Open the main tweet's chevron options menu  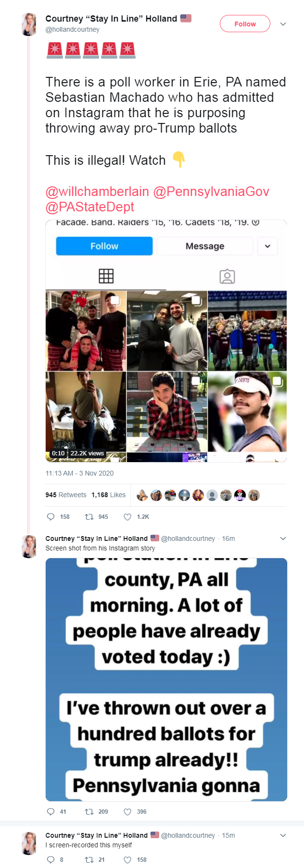[x=283, y=24]
